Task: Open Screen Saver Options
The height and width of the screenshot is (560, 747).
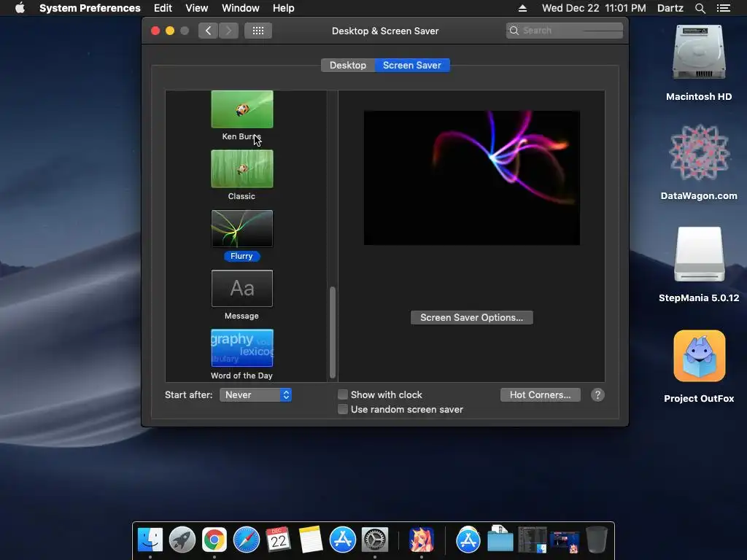Action: [472, 318]
